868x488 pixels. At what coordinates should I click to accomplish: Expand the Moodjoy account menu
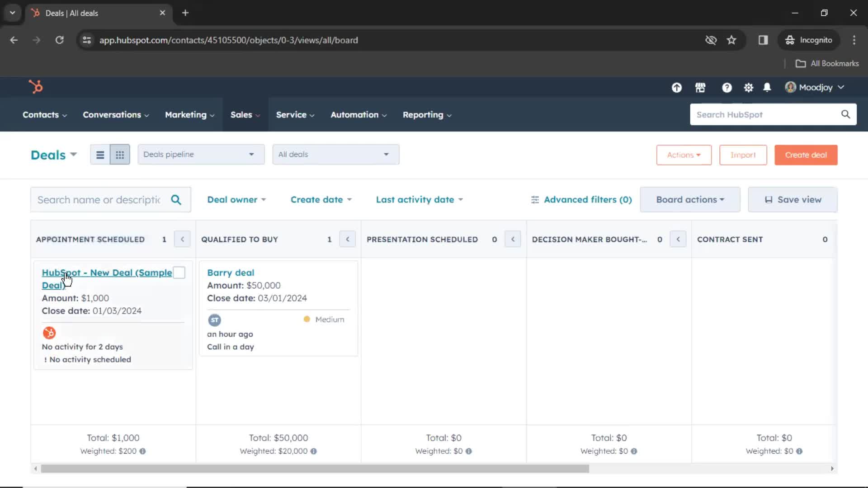coord(815,88)
